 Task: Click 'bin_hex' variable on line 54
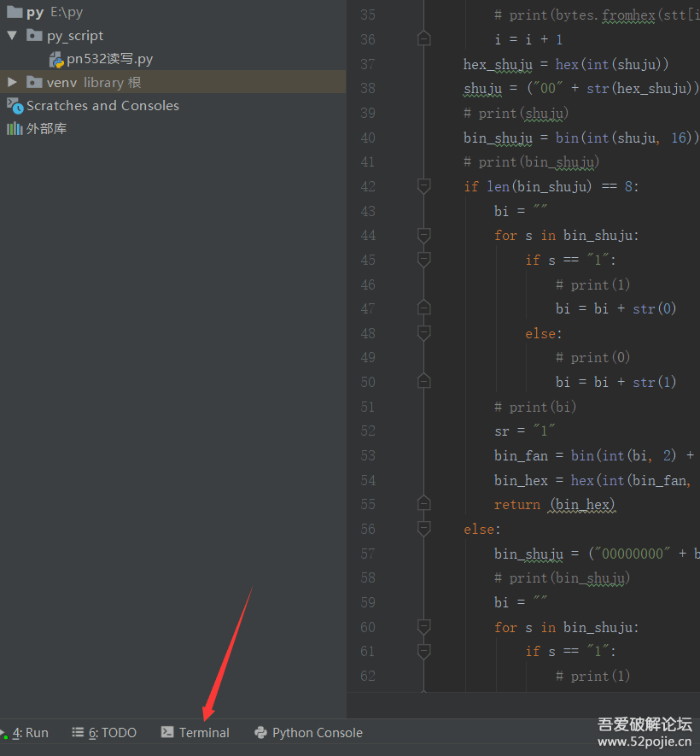[522, 481]
